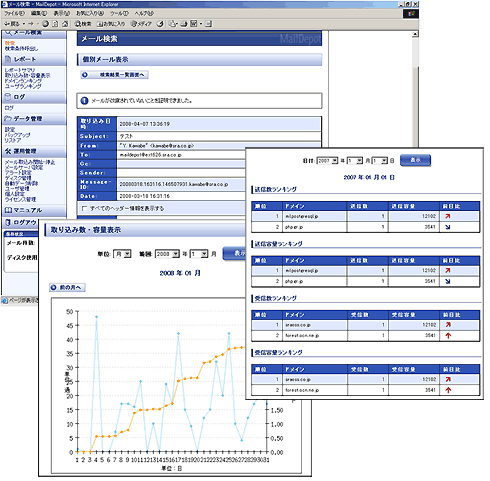
Task: Open the month dropdown in ranking panel
Action: click(x=355, y=161)
